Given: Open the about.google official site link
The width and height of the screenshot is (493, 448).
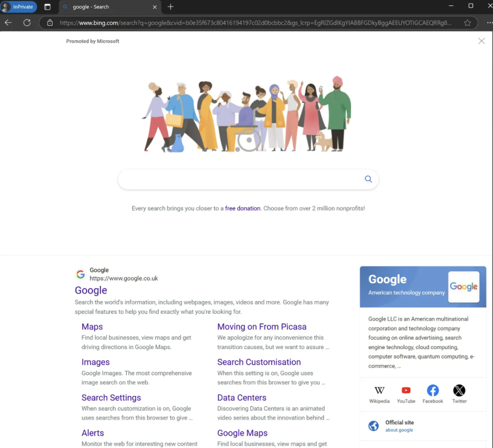Looking at the screenshot, I should click(x=399, y=430).
